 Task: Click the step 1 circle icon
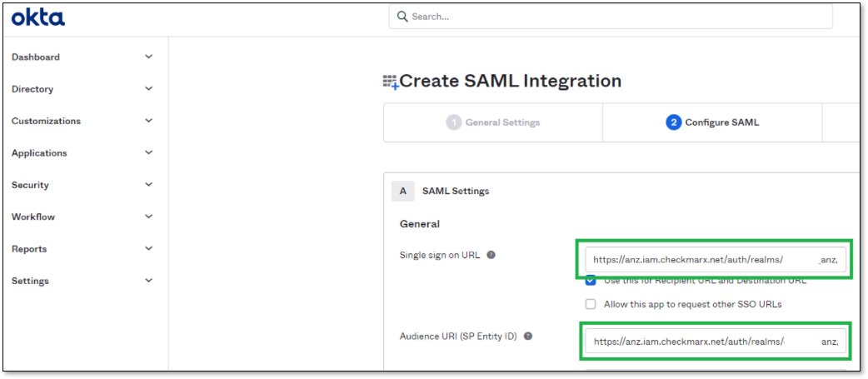coord(453,122)
